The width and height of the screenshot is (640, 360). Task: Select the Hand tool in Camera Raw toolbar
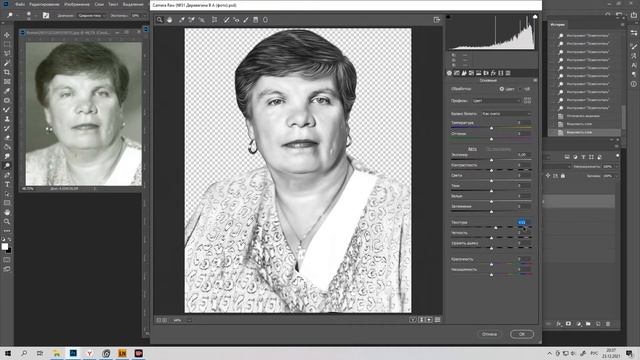[x=169, y=20]
